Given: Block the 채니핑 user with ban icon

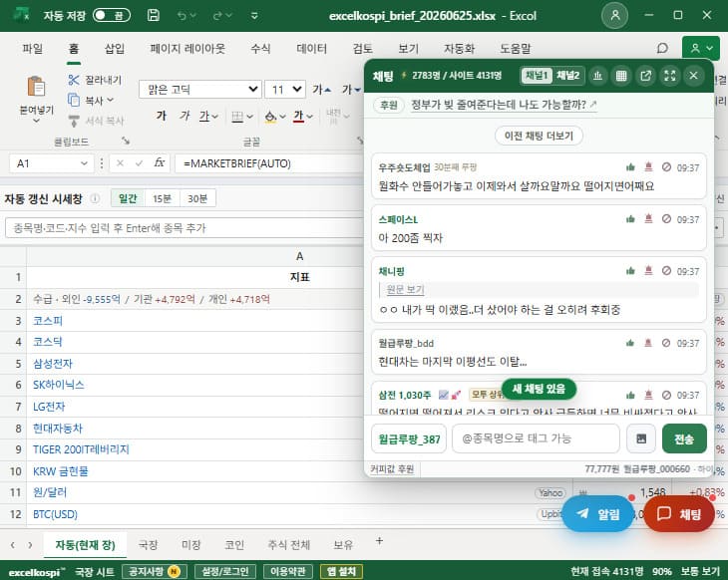Looking at the screenshot, I should point(666,270).
